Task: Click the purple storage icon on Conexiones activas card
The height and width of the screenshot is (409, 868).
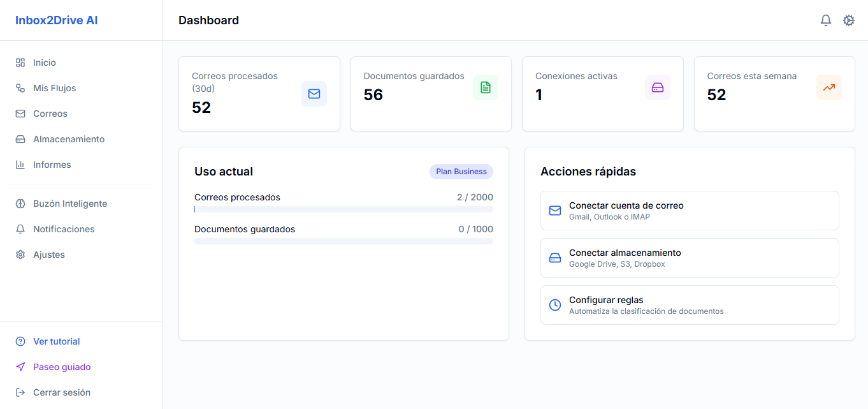Action: tap(657, 87)
